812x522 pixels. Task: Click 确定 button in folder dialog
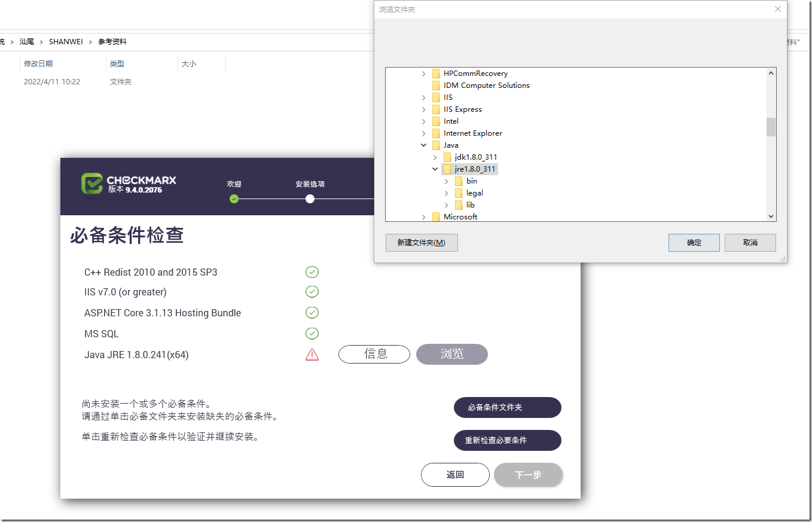pos(694,243)
